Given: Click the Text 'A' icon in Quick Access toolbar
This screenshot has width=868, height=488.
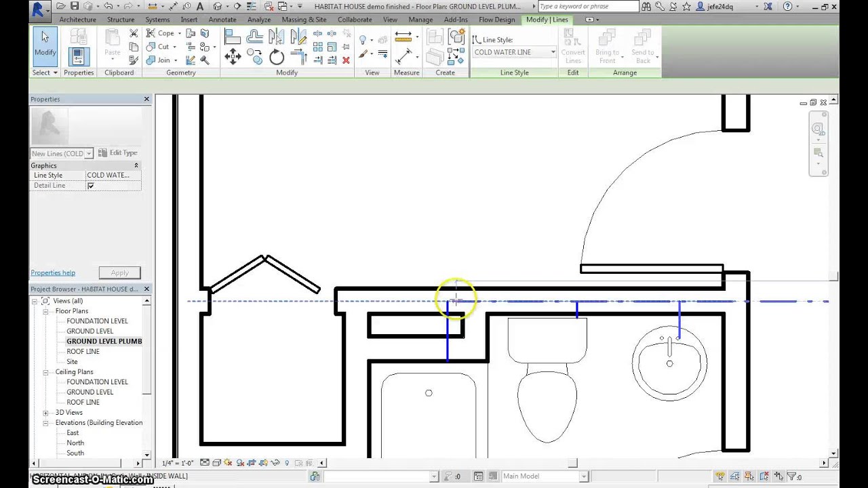Looking at the screenshot, I should [201, 6].
